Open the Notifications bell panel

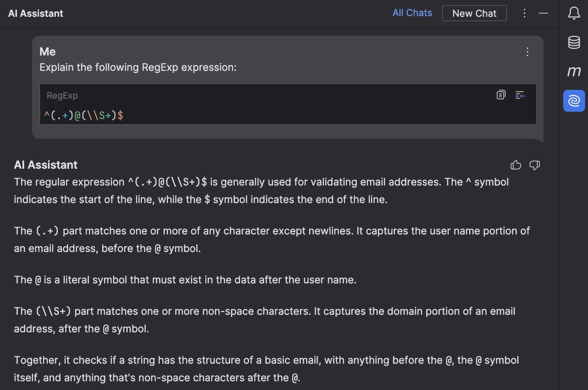point(574,14)
